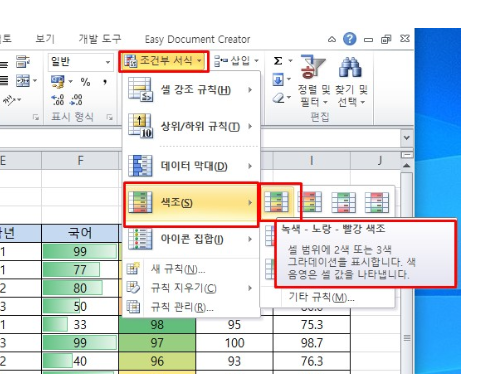
Task: Click the Clear eraser icon in 편집 group
Action: pyautogui.click(x=278, y=98)
